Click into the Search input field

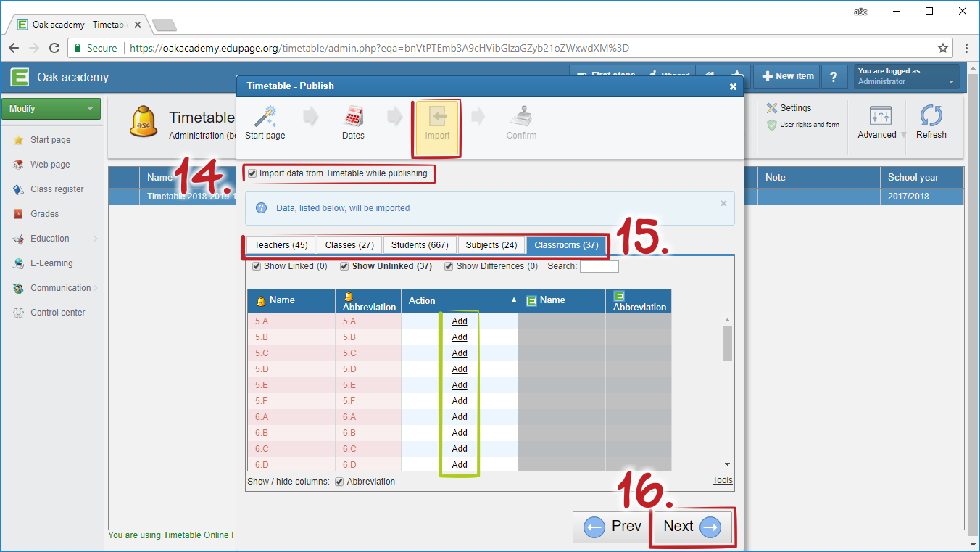point(599,266)
